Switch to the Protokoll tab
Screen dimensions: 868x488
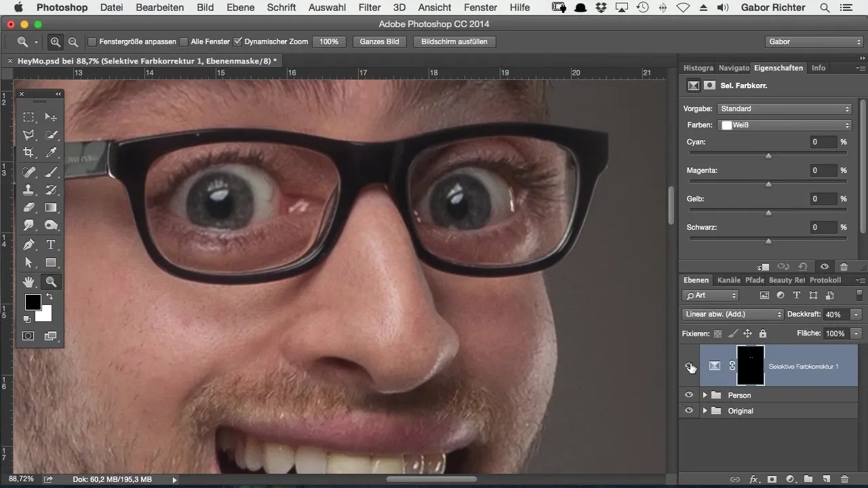pos(825,280)
